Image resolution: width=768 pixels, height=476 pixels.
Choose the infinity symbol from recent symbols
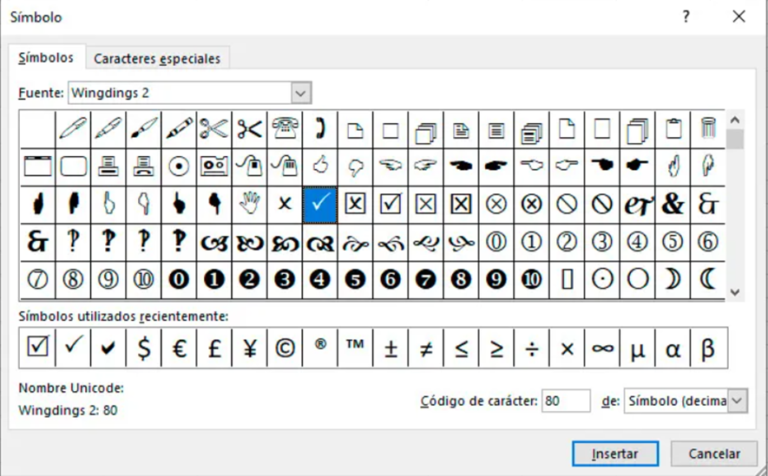pos(602,347)
